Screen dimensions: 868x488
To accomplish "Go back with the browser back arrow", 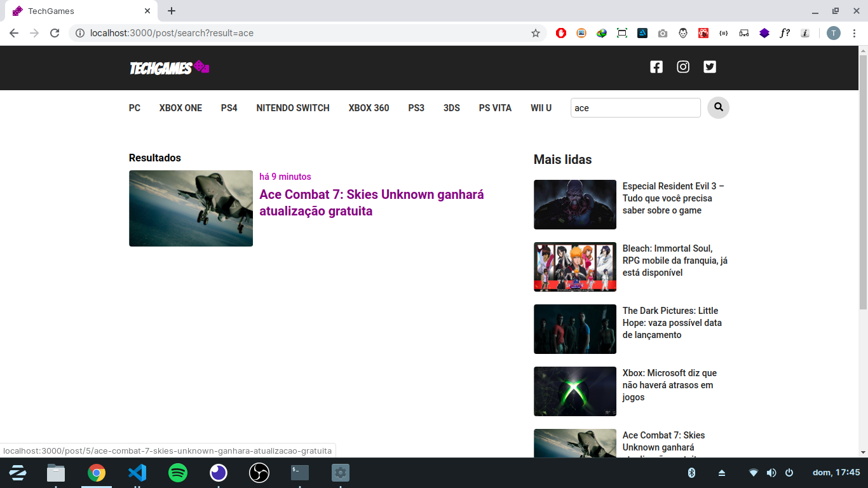I will click(x=14, y=33).
